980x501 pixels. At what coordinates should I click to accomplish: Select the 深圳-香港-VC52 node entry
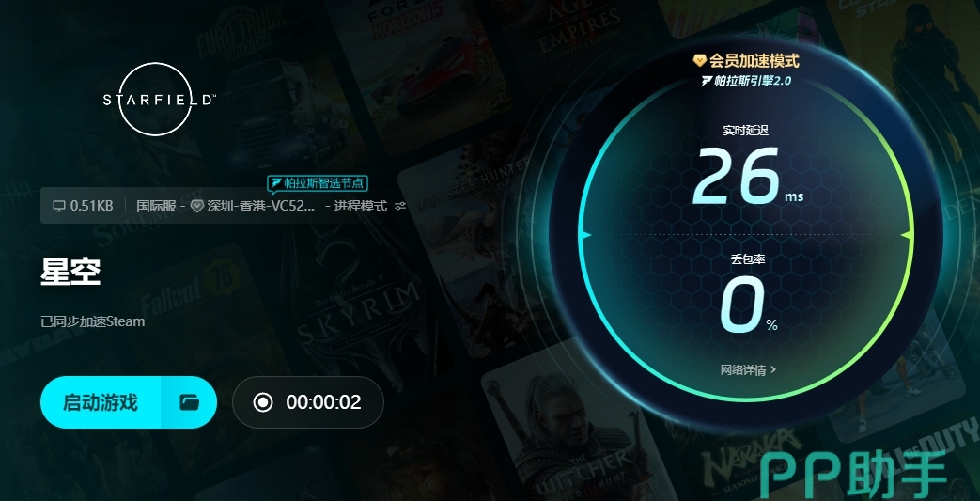(261, 206)
